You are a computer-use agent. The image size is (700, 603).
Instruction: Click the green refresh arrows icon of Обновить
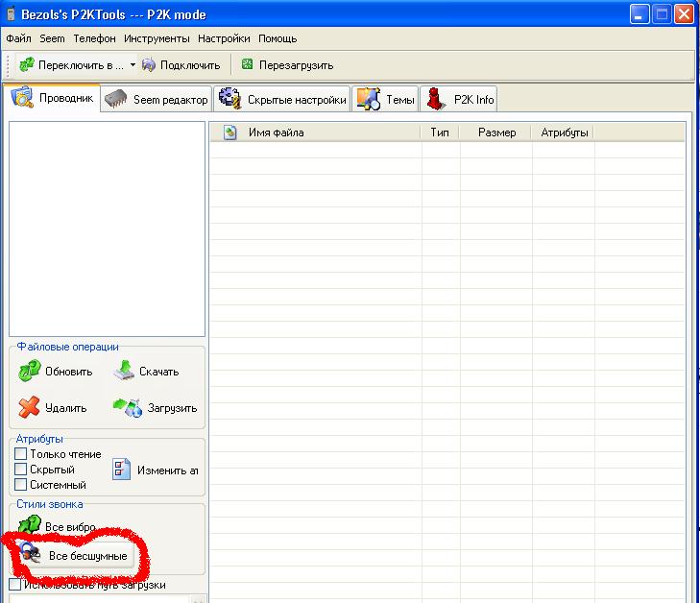[x=30, y=371]
